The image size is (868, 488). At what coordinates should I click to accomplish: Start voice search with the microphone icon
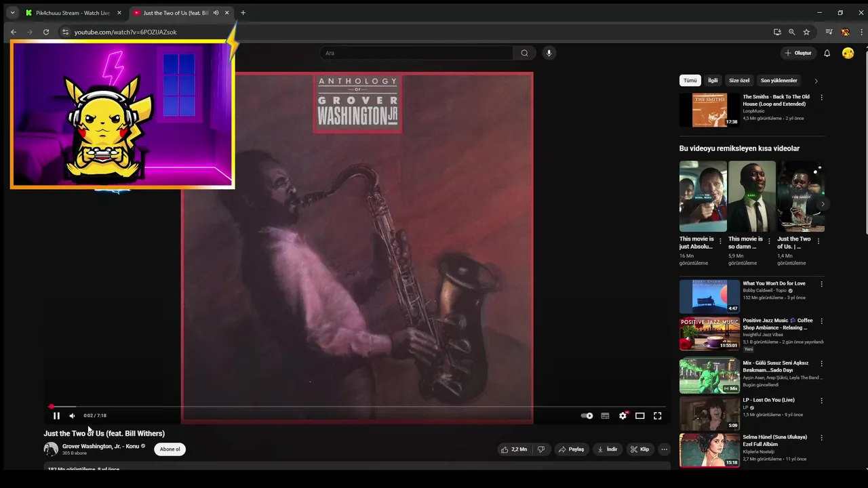(549, 53)
